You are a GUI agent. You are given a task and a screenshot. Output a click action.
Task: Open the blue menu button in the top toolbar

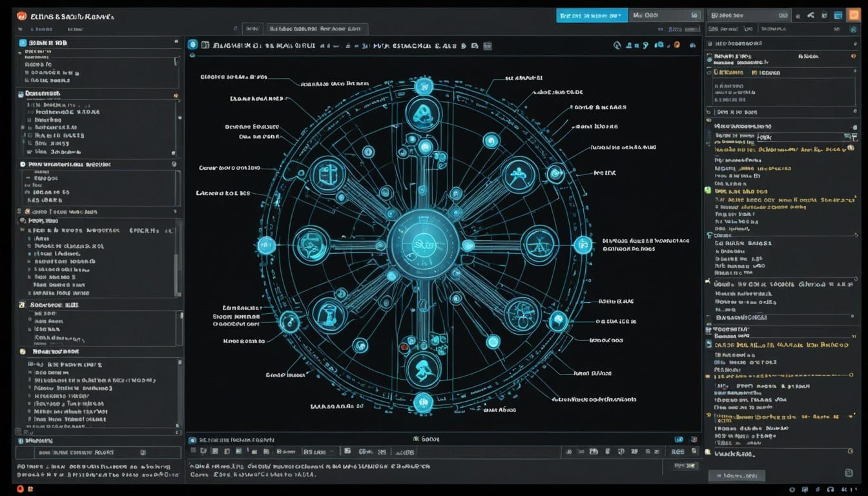[592, 14]
